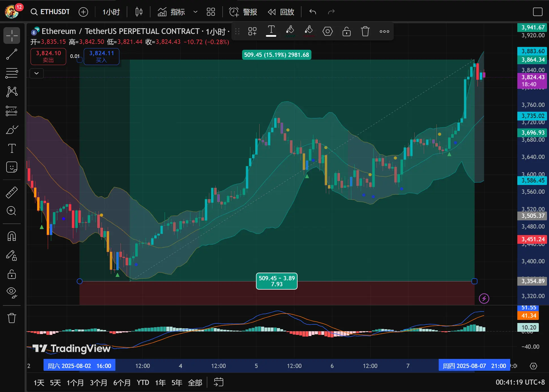Undo the last action
Image resolution: width=549 pixels, height=392 pixels.
point(313,12)
